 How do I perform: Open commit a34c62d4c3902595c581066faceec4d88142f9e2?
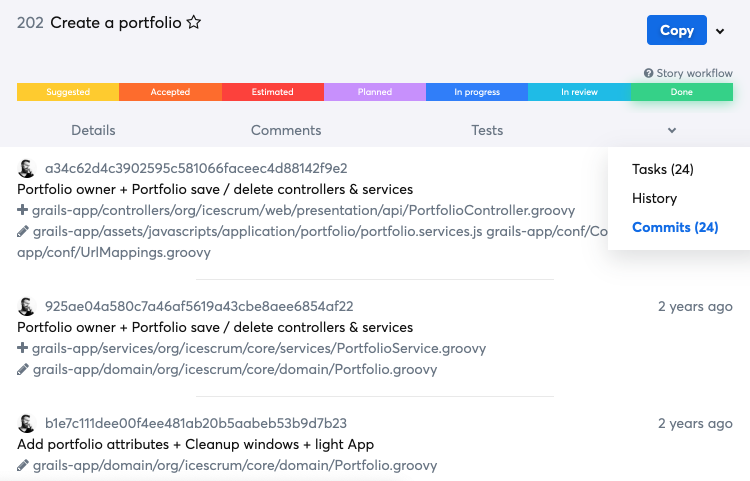196,168
